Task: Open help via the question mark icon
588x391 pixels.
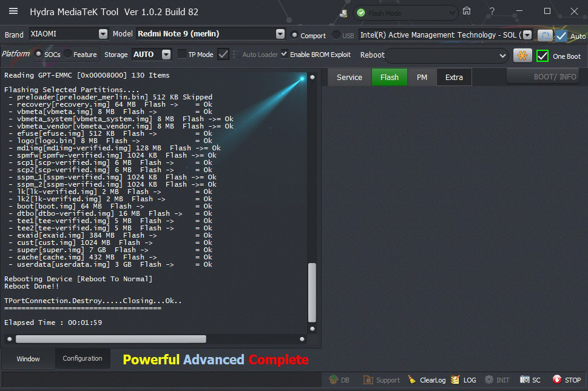Action: tap(492, 12)
